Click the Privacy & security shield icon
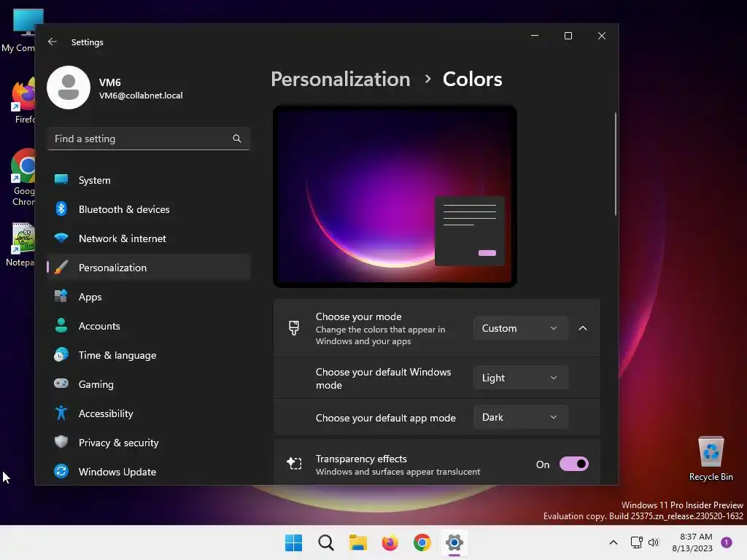Viewport: 747px width, 560px height. pyautogui.click(x=61, y=442)
